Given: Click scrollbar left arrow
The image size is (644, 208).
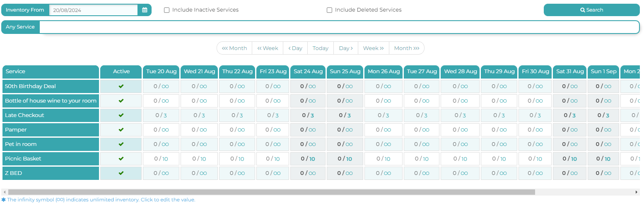Looking at the screenshot, I should coord(4,192).
